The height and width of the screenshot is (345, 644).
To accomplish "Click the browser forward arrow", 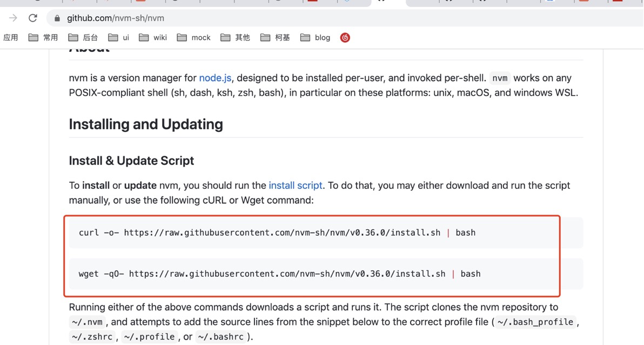I will tap(13, 18).
